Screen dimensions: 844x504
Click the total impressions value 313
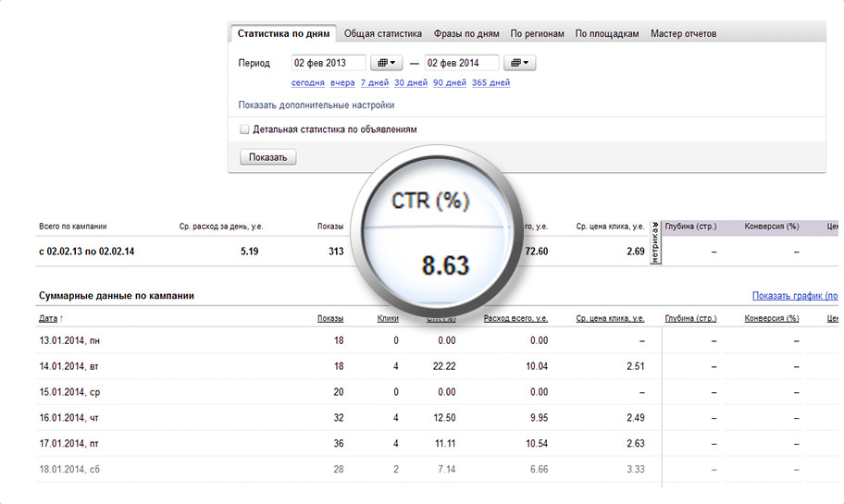(336, 252)
